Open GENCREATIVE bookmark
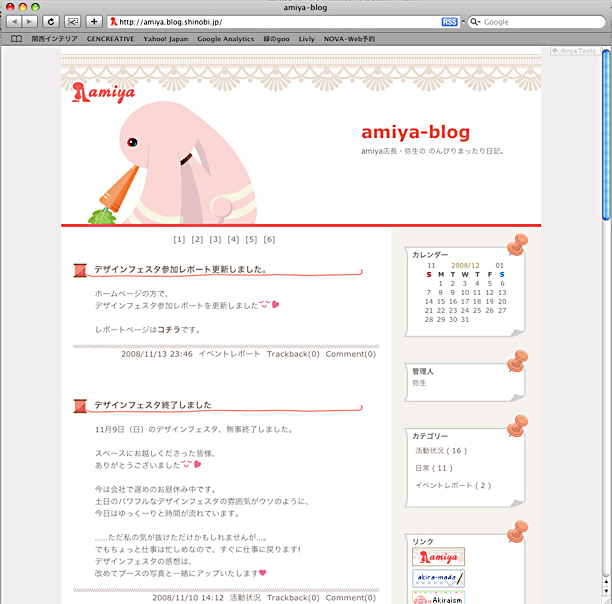Screen dimensions: 612x604 click(110, 39)
